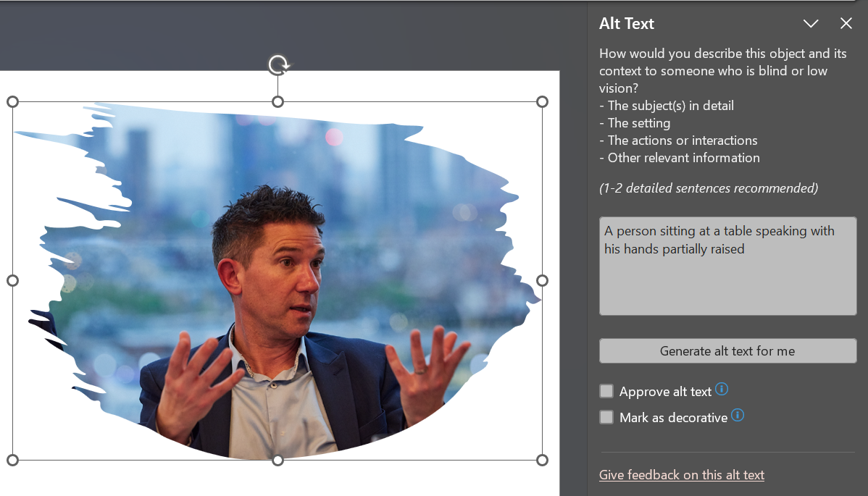
Task: Show info icon next to Approve alt text
Action: [x=722, y=389]
